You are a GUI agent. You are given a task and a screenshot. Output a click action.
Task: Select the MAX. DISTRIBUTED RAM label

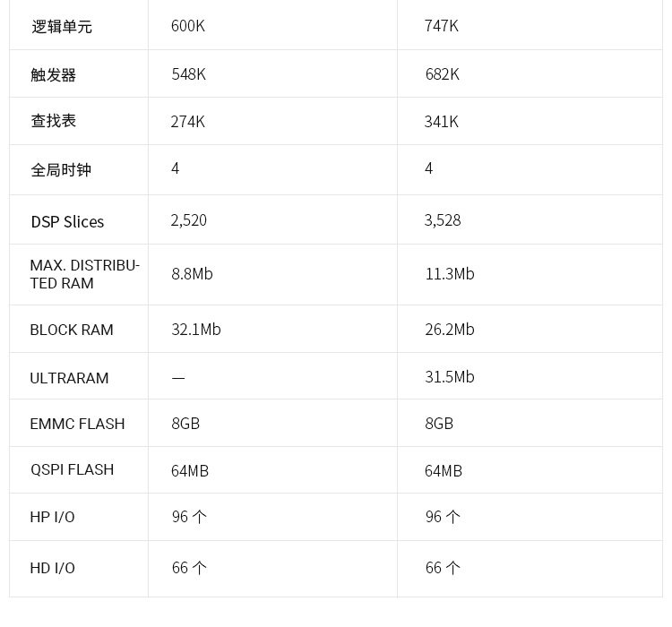(x=84, y=274)
